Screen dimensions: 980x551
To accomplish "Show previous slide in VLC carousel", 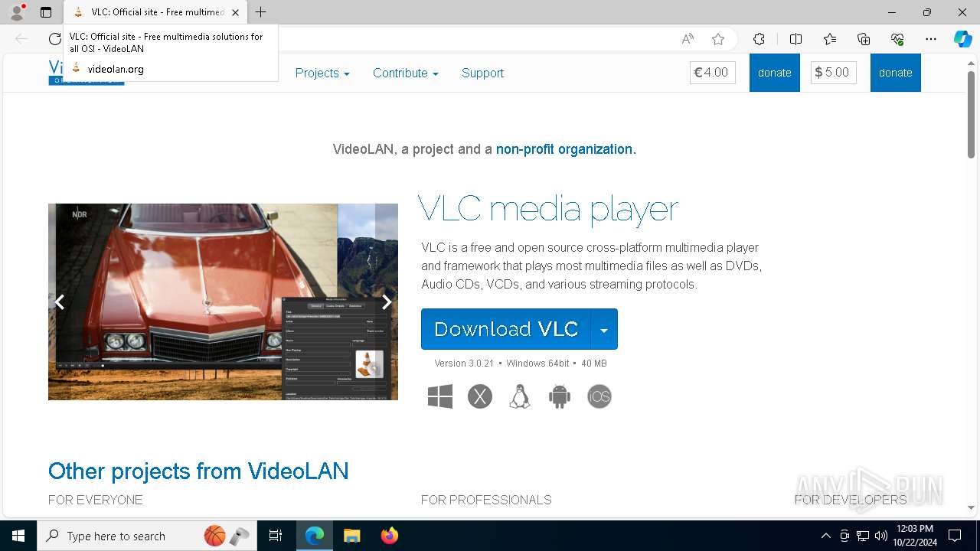I will click(60, 302).
